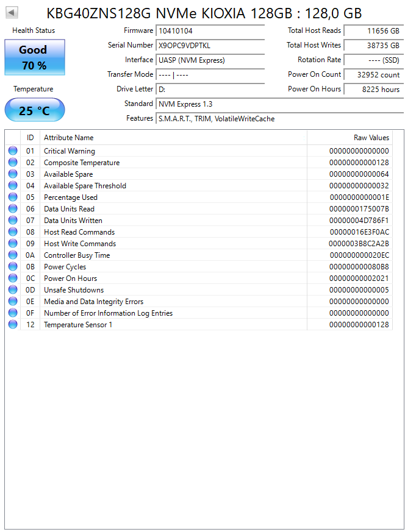Select the Unsafe Shutdowns attribute name
The image size is (405, 532).
74,289
